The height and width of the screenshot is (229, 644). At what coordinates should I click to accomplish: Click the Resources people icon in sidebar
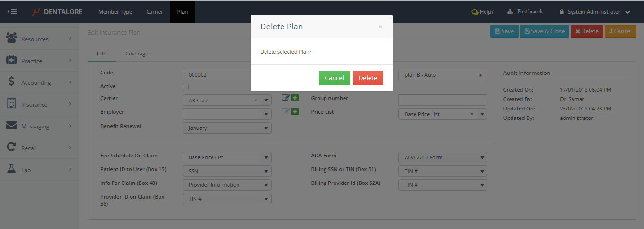[x=11, y=38]
